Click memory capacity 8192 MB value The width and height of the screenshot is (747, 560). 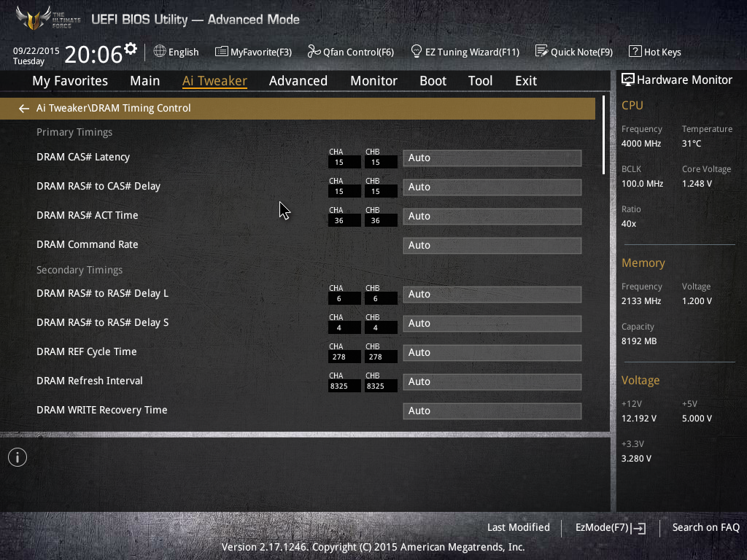639,341
